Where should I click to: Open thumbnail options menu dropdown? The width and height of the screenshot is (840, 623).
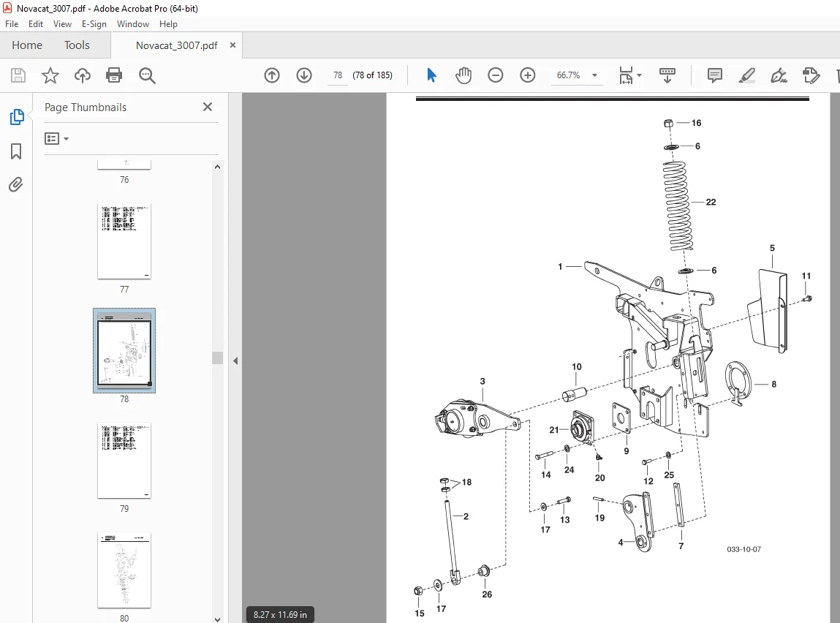[x=57, y=139]
